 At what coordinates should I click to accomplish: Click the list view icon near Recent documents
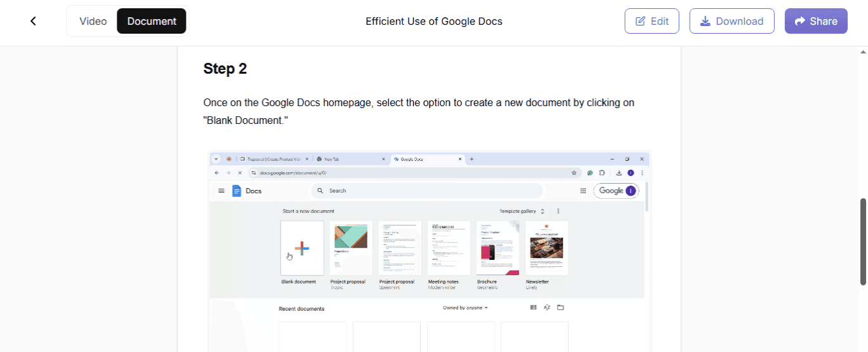pos(533,308)
